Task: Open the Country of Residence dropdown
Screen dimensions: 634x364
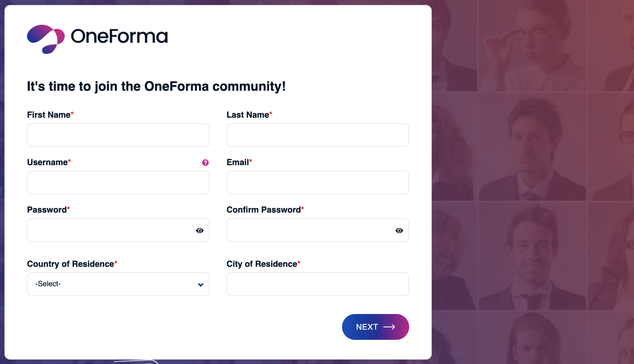Action: click(118, 284)
